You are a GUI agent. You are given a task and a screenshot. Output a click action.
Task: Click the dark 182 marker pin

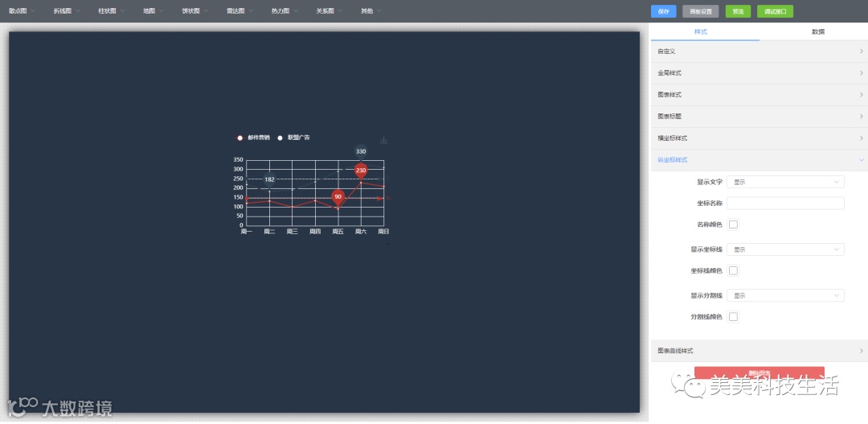269,180
